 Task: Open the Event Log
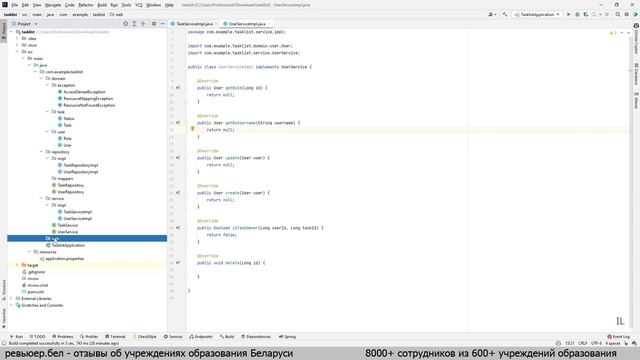(x=619, y=337)
